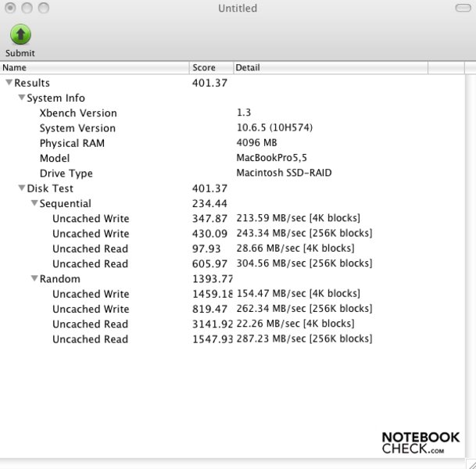The height and width of the screenshot is (469, 476).
Task: Click the score value 819.47
Action: pyautogui.click(x=209, y=309)
